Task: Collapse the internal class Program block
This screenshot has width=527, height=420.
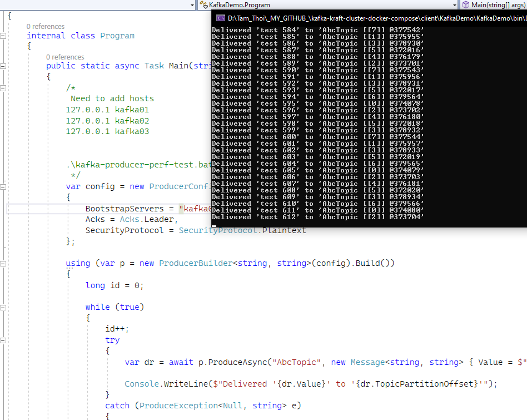Action: point(3,36)
